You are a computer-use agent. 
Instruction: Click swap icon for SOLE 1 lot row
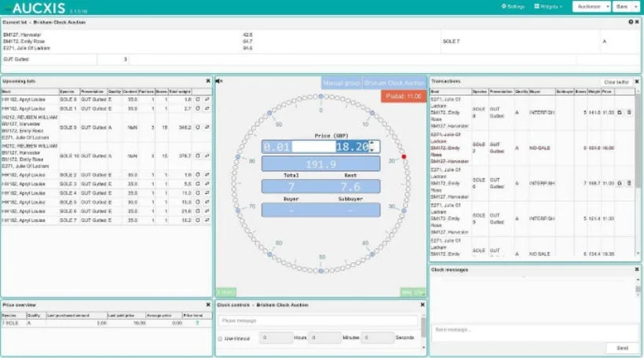207,109
